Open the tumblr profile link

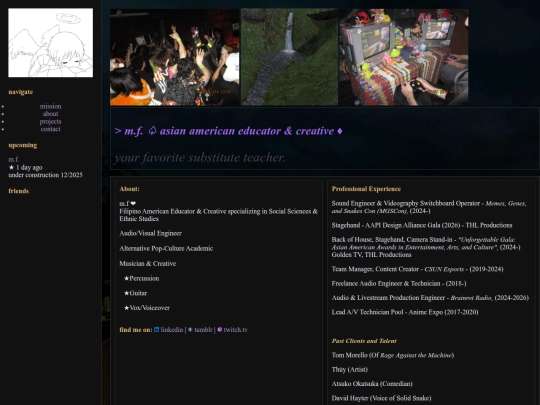tap(203, 330)
